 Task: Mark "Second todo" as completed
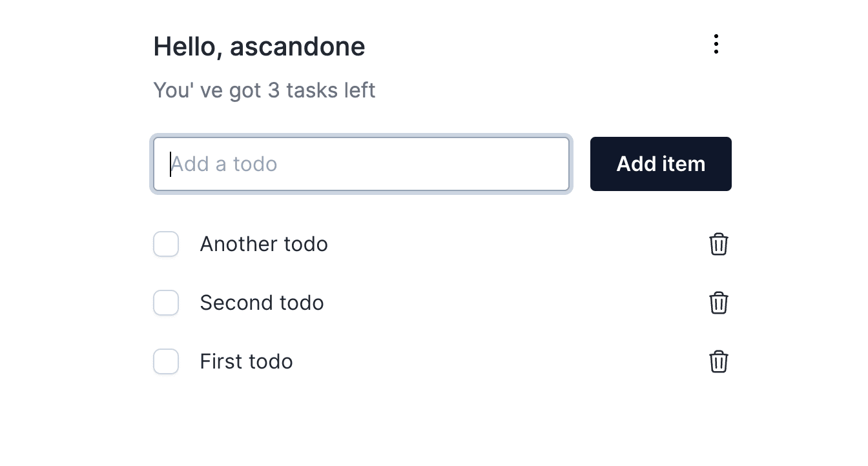[x=166, y=303]
